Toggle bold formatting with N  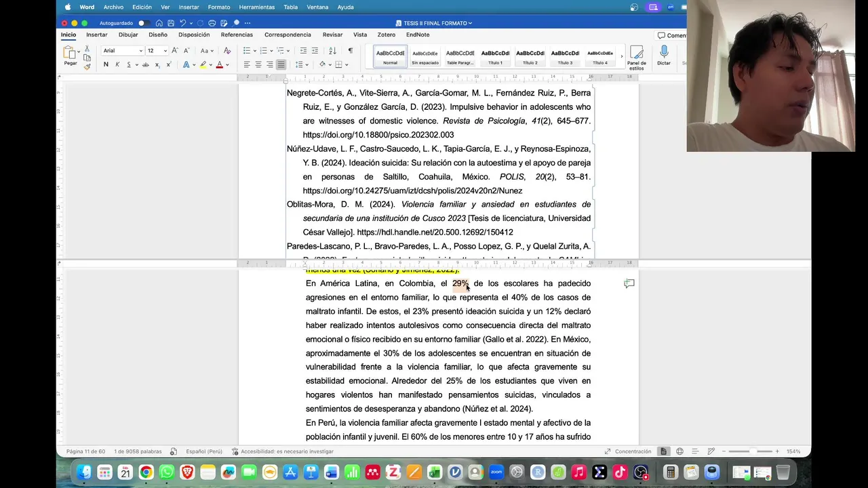coord(106,64)
